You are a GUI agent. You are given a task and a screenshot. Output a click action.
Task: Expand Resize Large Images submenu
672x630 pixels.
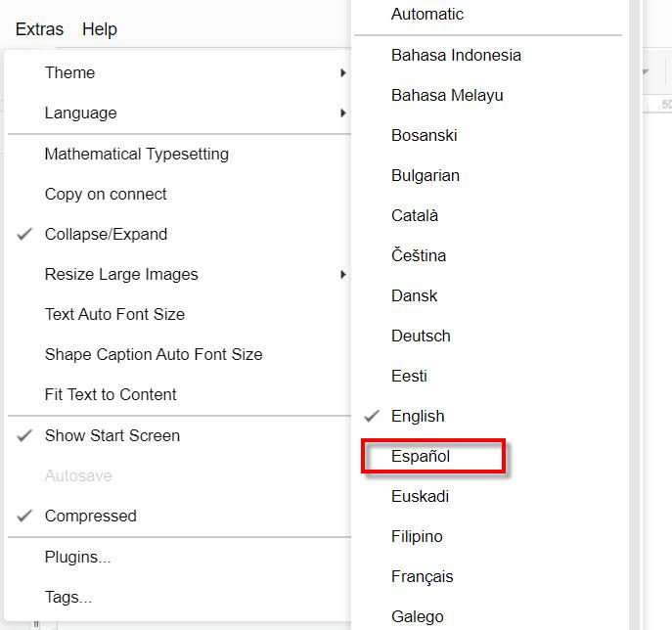click(121, 274)
